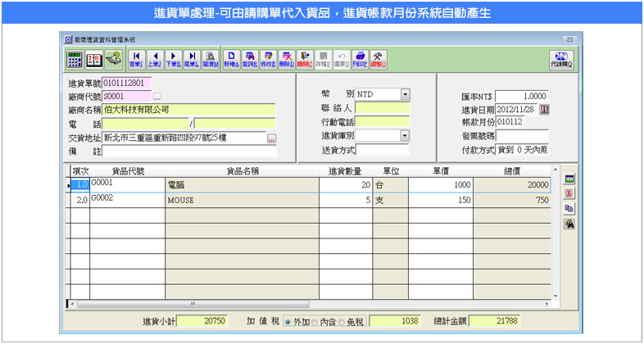Click the 列印 (print) toolbar icon
The height and width of the screenshot is (344, 644).
pyautogui.click(x=360, y=58)
